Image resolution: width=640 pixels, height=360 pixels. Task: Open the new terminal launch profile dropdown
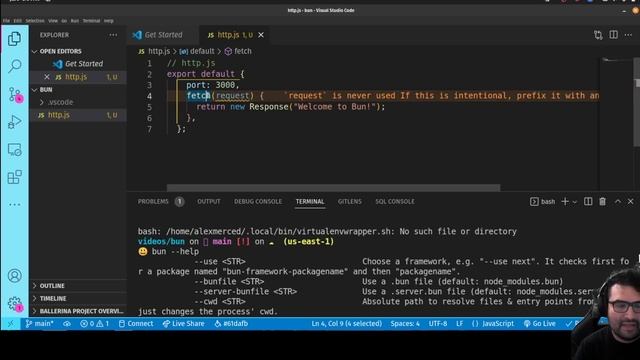pyautogui.click(x=575, y=202)
